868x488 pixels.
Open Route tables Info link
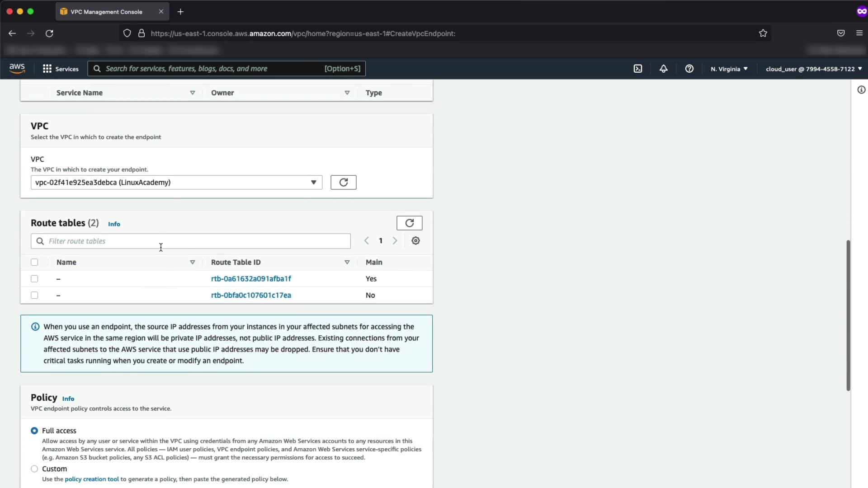(114, 224)
